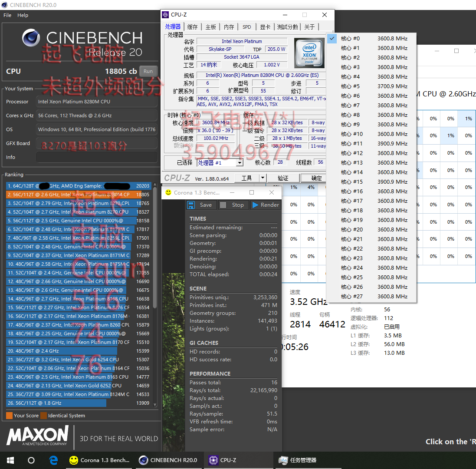
Task: Click the Processor field in Cinebench
Action: point(96,102)
